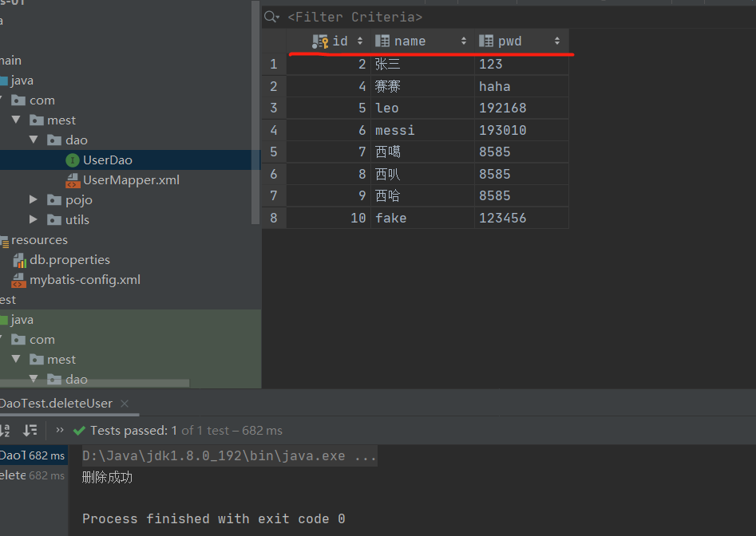Select row number 8 header
756x536 pixels.
[x=274, y=218]
